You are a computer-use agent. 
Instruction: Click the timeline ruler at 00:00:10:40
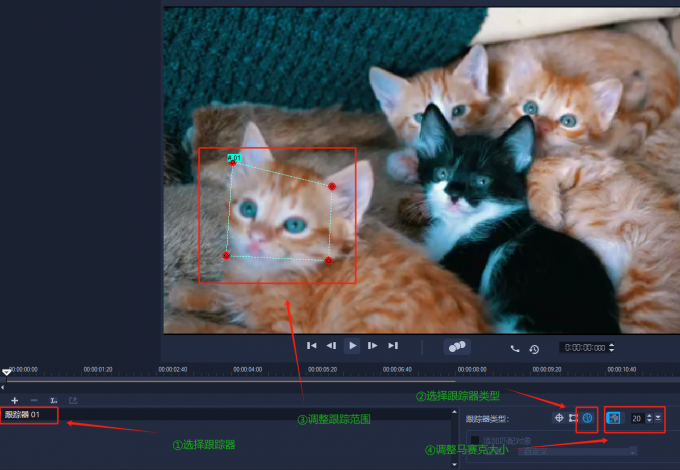coord(621,370)
